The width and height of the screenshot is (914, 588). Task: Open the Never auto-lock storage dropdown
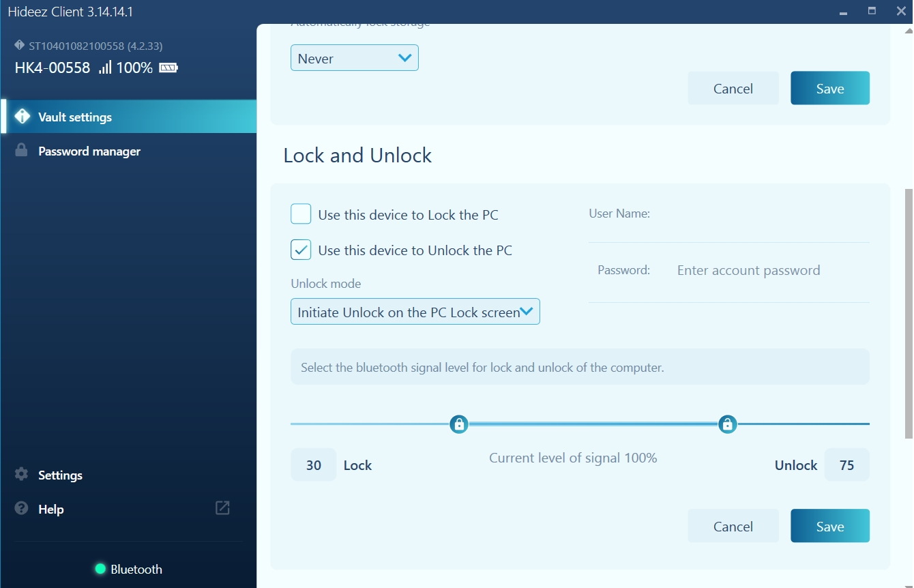[x=354, y=58]
